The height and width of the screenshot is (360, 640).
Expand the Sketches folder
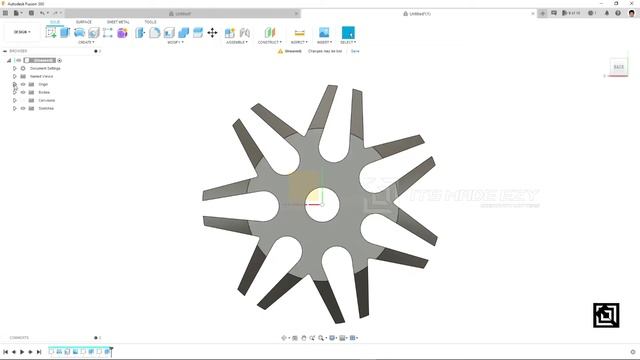point(15,108)
